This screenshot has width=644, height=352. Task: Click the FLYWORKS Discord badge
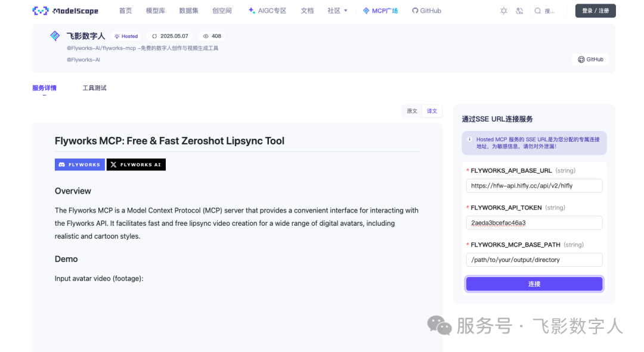[80, 164]
